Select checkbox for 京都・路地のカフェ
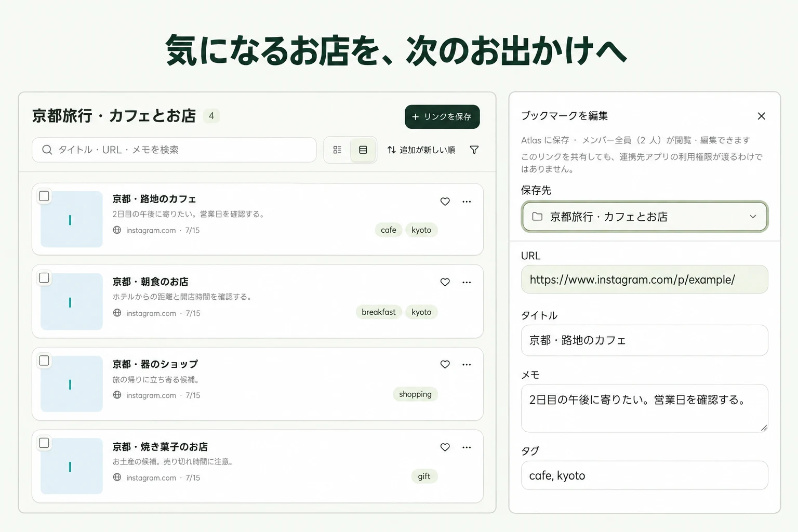This screenshot has width=798, height=532. [44, 196]
